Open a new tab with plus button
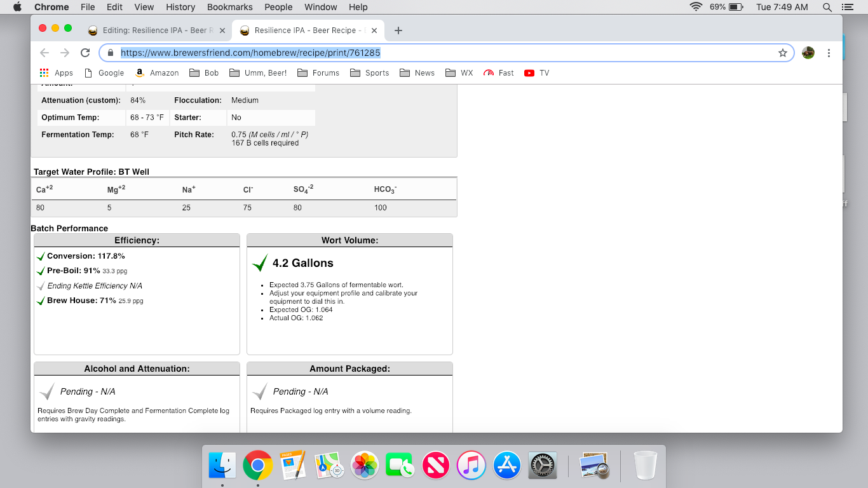Image resolution: width=868 pixels, height=488 pixels. click(x=398, y=30)
